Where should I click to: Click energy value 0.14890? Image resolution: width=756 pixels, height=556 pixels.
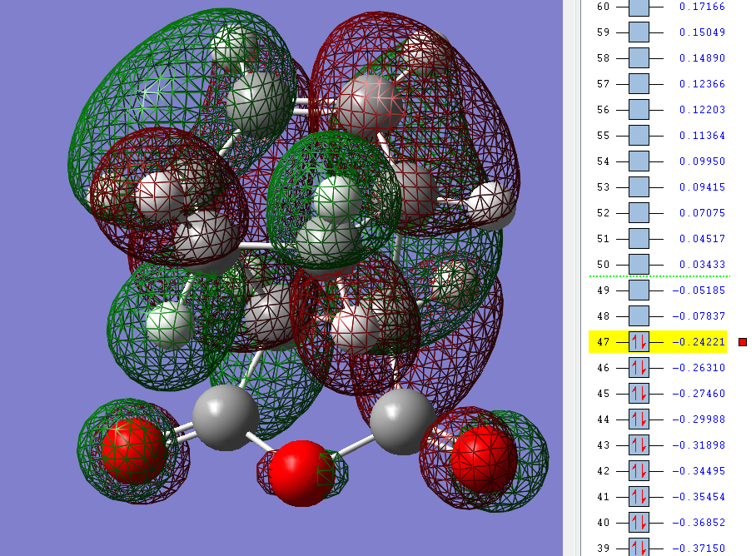702,58
